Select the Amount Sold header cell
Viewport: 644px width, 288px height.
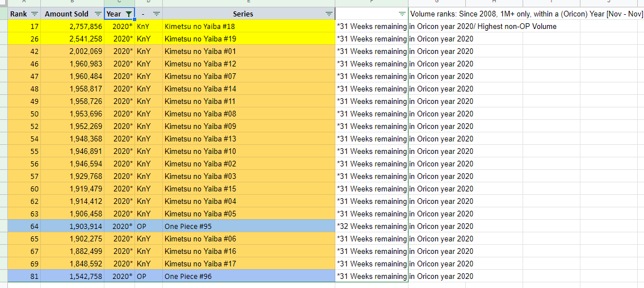click(72, 14)
